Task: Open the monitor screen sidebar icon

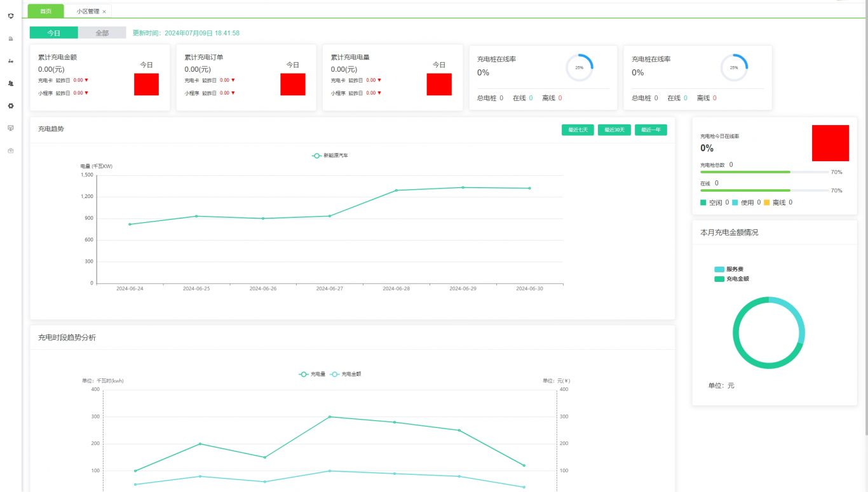Action: point(11,128)
